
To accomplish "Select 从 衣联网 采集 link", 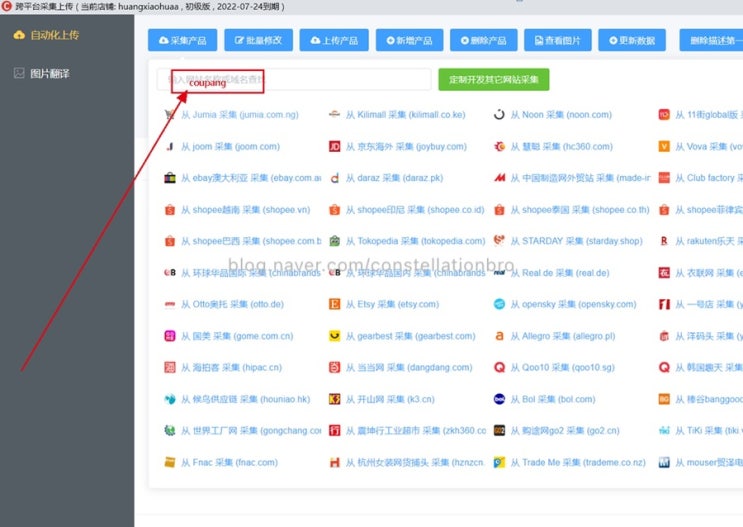I will coord(709,273).
